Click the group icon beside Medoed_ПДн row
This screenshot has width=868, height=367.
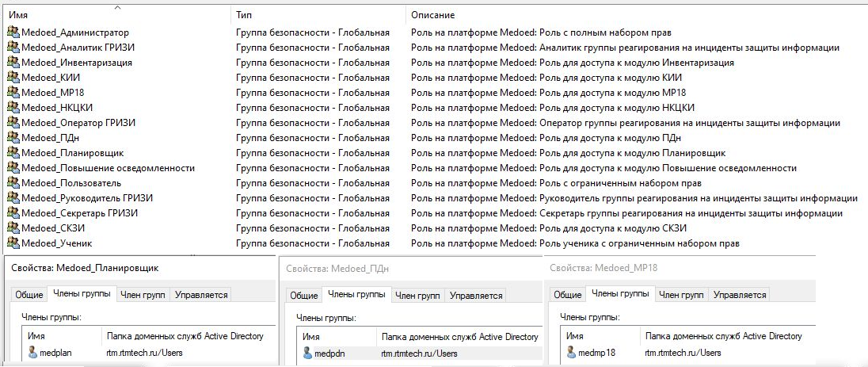pos(13,137)
